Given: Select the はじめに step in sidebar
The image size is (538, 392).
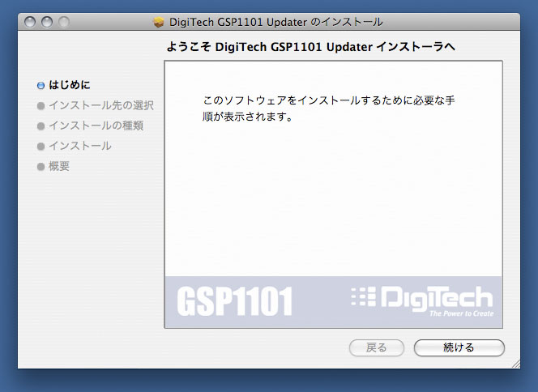Looking at the screenshot, I should pyautogui.click(x=70, y=85).
